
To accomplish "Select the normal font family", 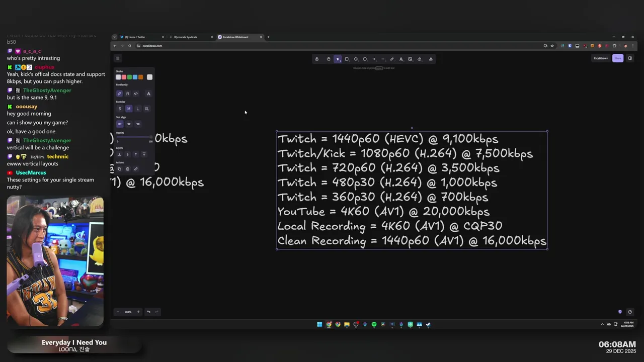I will pyautogui.click(x=127, y=94).
